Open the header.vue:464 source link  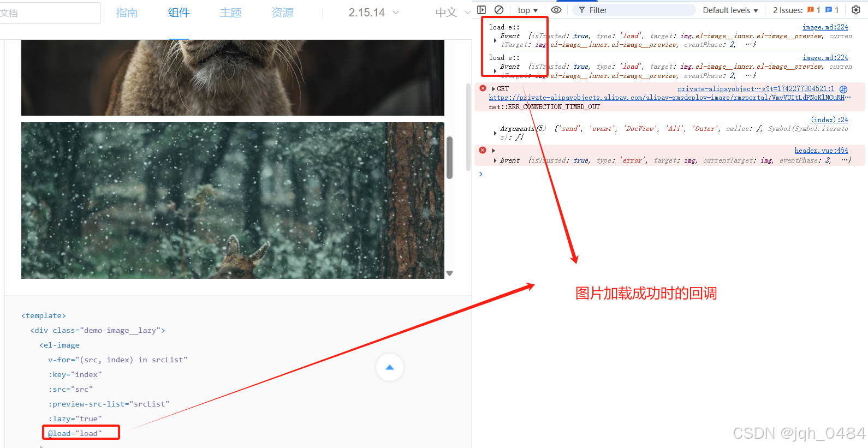click(821, 150)
